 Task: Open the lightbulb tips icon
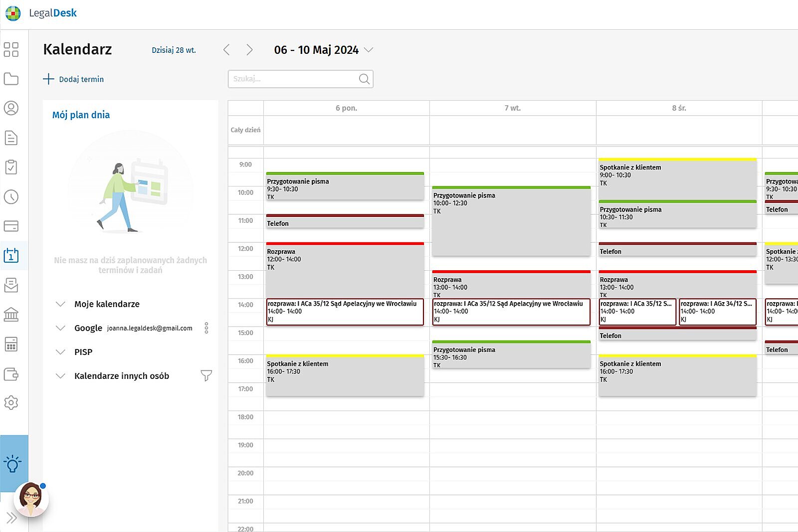[12, 464]
